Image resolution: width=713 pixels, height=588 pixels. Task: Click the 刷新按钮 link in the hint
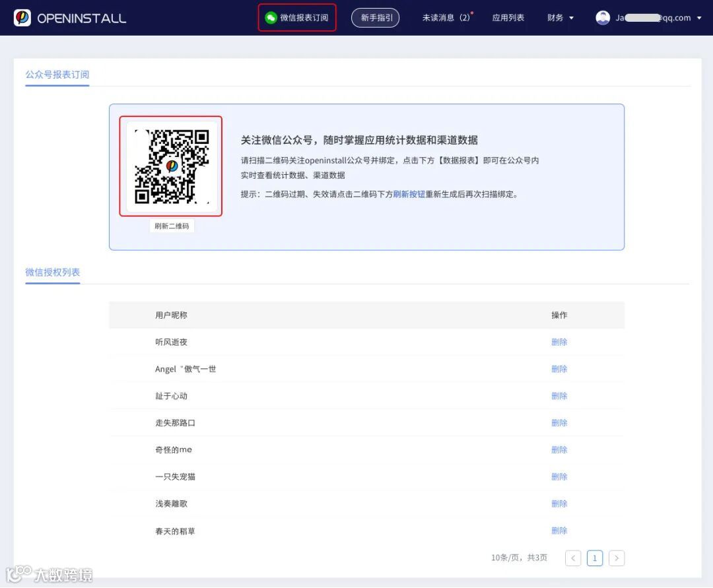pos(409,195)
